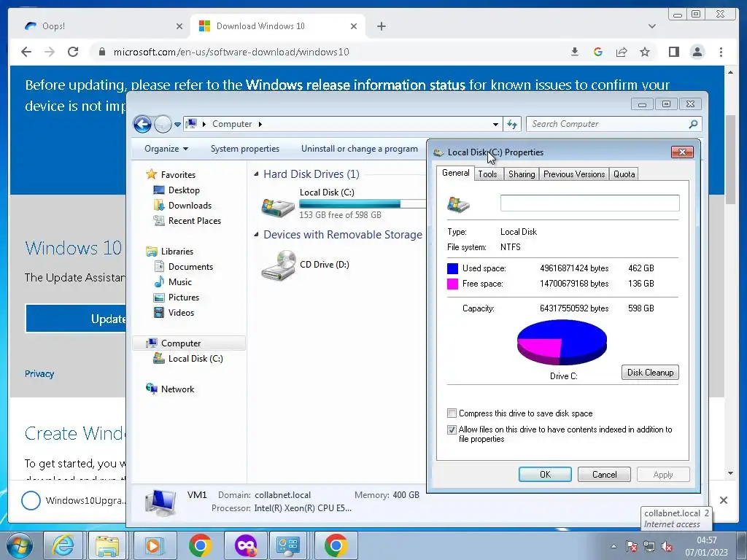Click the Privacy link on the webpage
This screenshot has height=560, width=747.
click(39, 374)
